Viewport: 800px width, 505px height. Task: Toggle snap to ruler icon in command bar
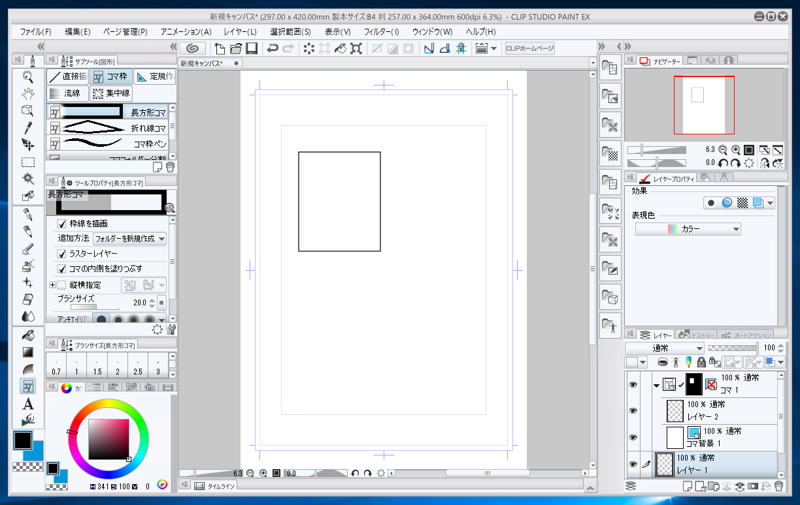click(x=429, y=48)
